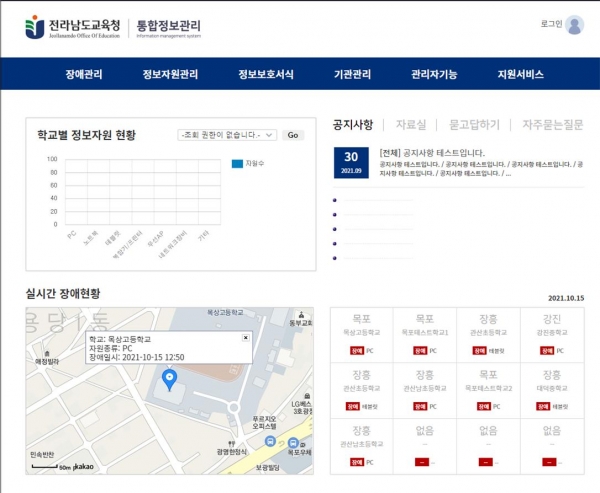Open the 지원서비스 menu
This screenshot has height=493, width=600.
point(520,74)
